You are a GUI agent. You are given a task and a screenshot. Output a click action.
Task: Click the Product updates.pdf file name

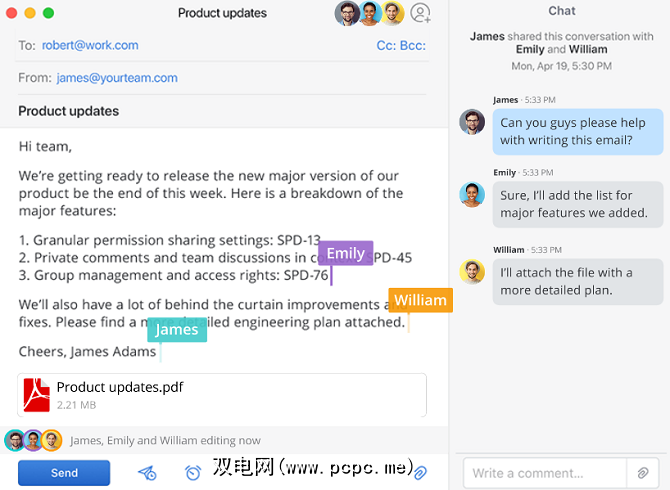[120, 387]
